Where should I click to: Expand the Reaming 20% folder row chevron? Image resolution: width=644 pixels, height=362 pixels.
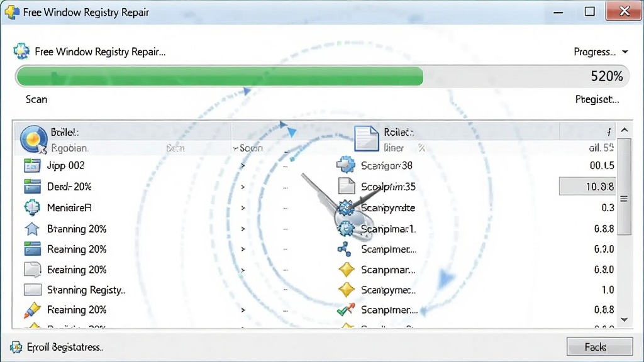point(243,249)
